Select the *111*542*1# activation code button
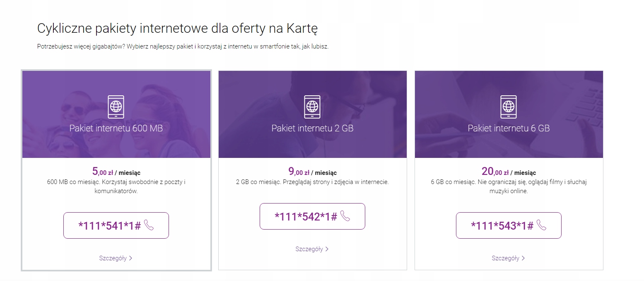 tap(312, 216)
